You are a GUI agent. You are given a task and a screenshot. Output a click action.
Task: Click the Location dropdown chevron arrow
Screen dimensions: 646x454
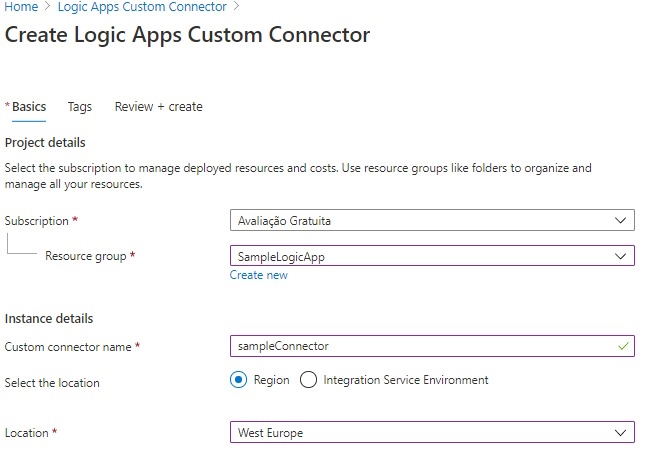[x=620, y=433]
